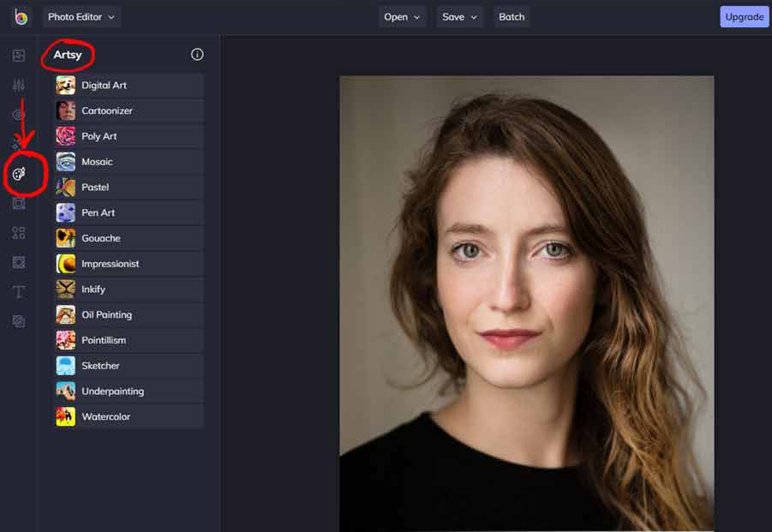This screenshot has height=532, width=772.
Task: Select the Artsy palette sidebar icon
Action: click(19, 174)
